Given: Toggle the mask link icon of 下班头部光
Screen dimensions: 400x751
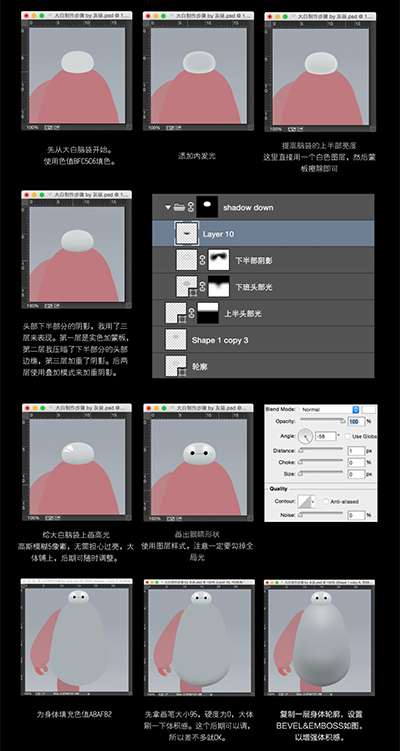Looking at the screenshot, I should click(202, 286).
